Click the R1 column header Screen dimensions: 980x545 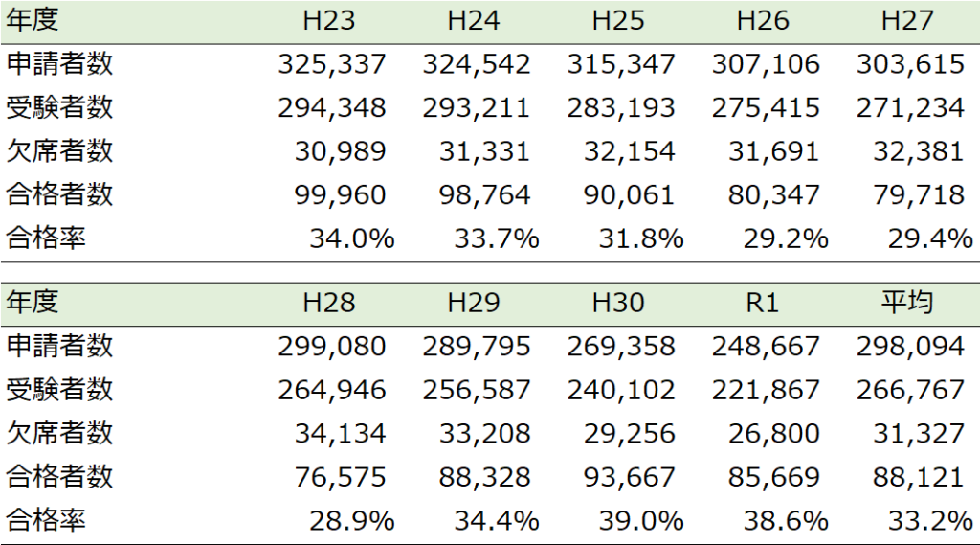tap(762, 303)
